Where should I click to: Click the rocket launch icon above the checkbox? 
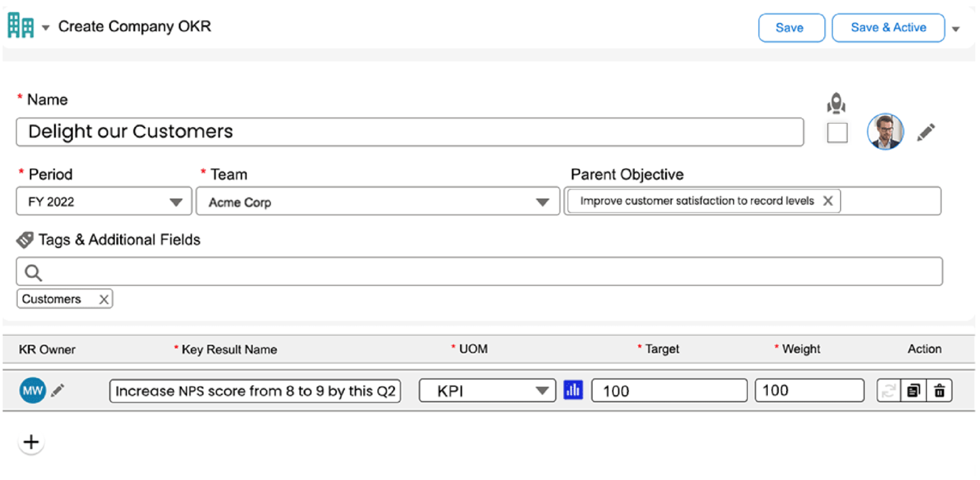[836, 103]
